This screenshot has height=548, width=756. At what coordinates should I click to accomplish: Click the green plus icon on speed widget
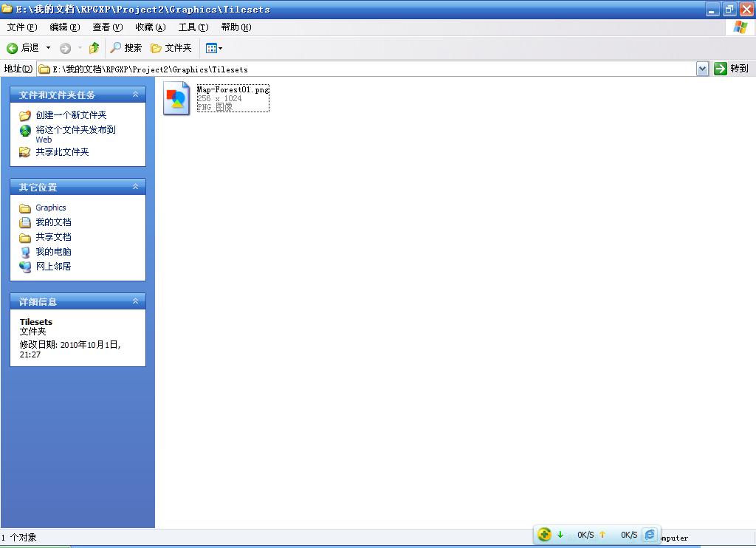(x=544, y=535)
